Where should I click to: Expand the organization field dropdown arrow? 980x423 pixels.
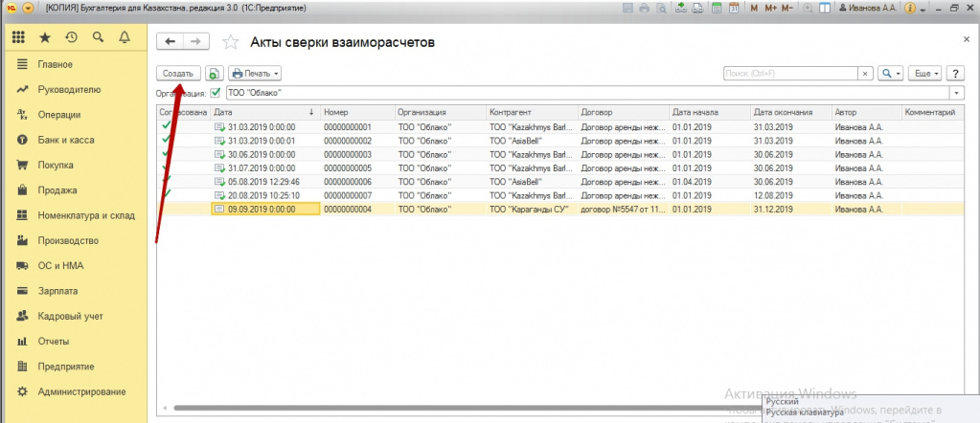957,93
